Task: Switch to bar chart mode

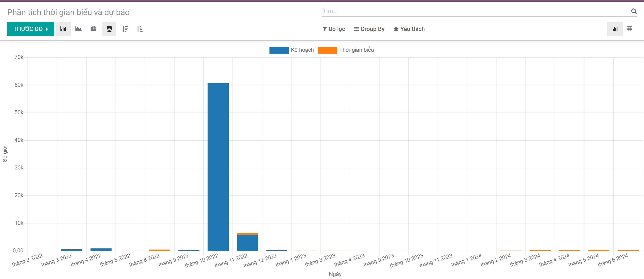Action: (63, 29)
